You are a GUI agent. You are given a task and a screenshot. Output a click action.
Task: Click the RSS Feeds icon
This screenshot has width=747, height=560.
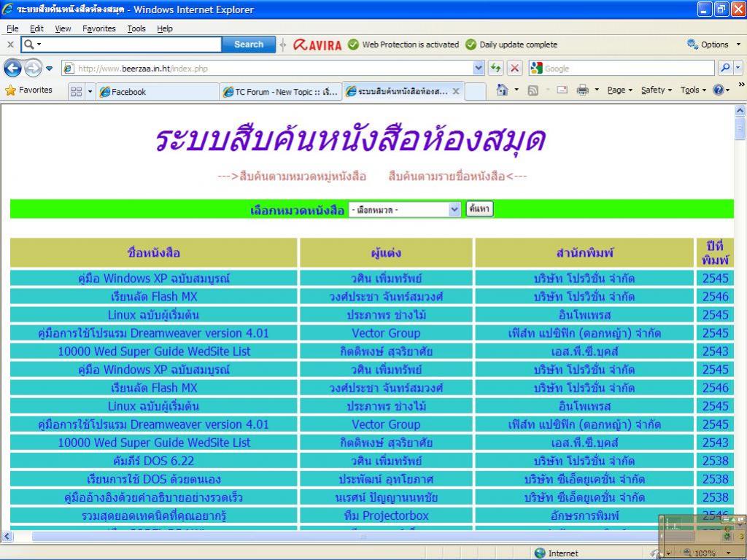click(533, 90)
